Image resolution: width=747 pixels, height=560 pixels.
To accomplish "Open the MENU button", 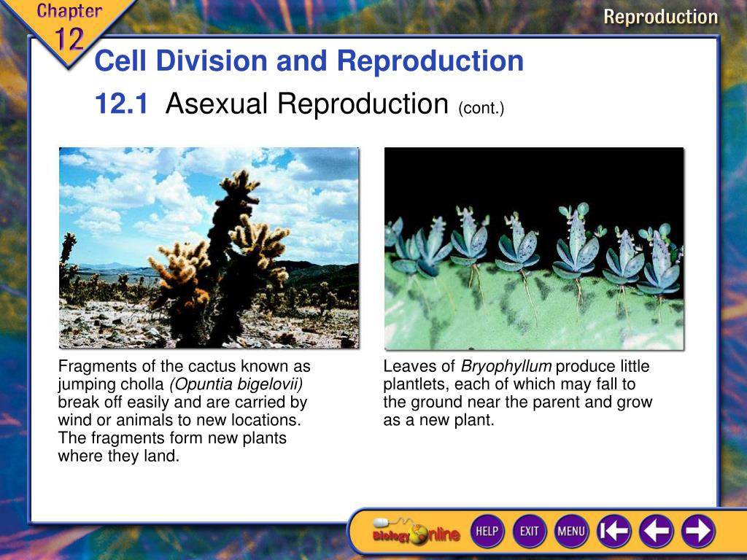I will 571,531.
